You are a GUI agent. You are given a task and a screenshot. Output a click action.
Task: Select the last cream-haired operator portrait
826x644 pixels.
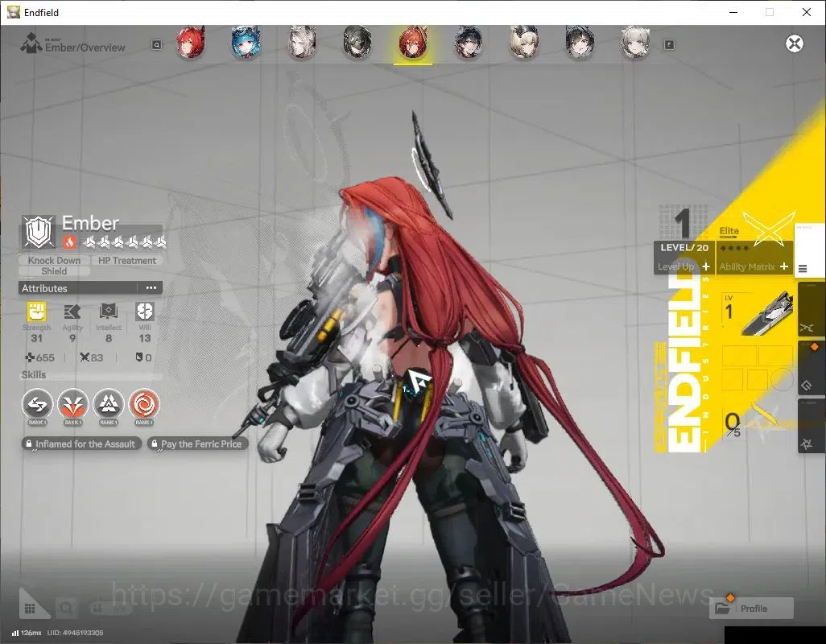pyautogui.click(x=635, y=43)
